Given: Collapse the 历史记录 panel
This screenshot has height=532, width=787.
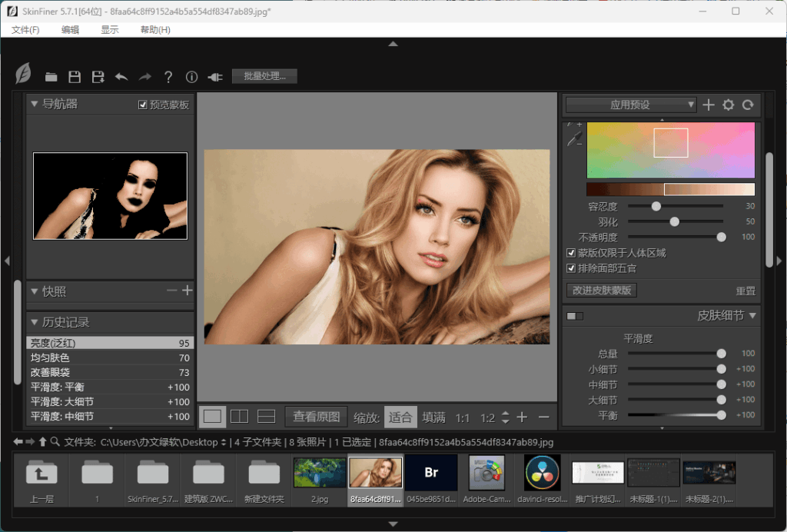Looking at the screenshot, I should point(35,322).
